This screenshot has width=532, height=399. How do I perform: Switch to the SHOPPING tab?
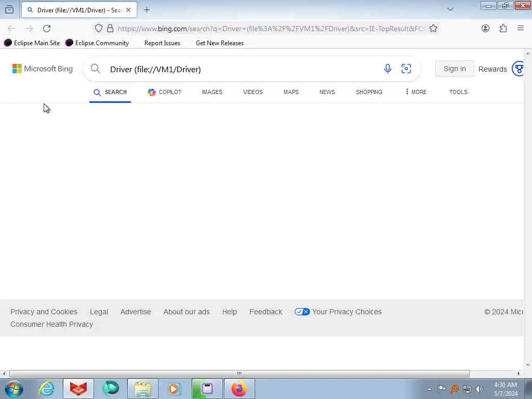369,92
